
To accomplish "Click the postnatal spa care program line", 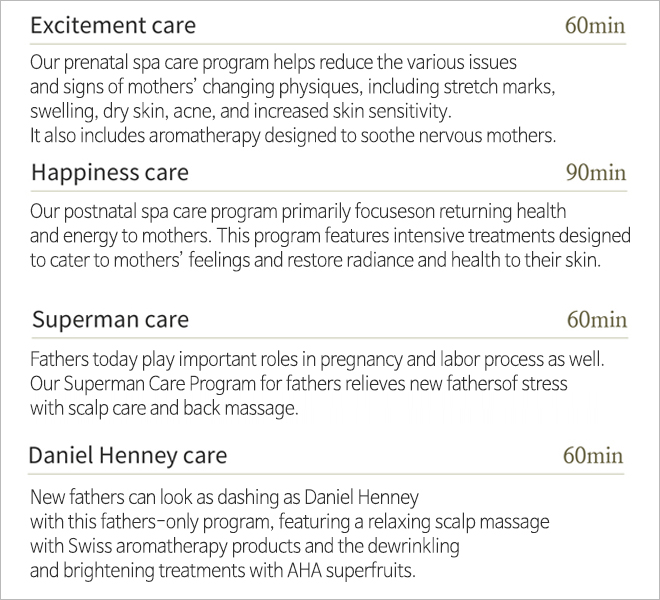I will (298, 211).
